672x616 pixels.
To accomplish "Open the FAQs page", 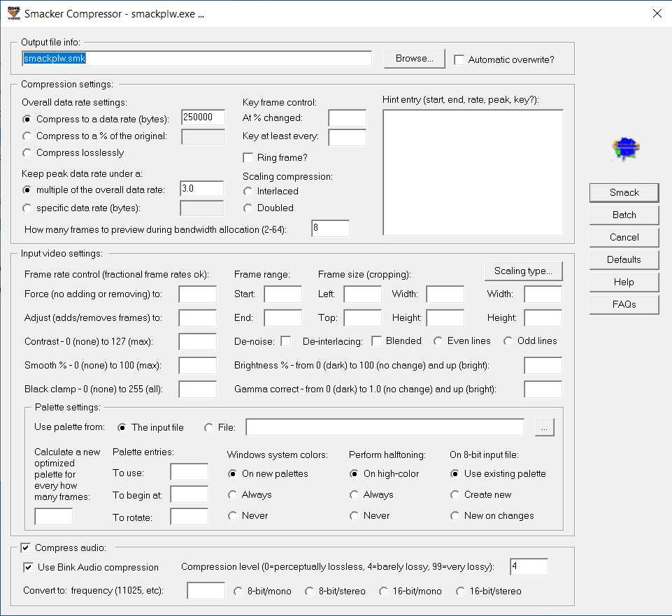I will [x=624, y=304].
